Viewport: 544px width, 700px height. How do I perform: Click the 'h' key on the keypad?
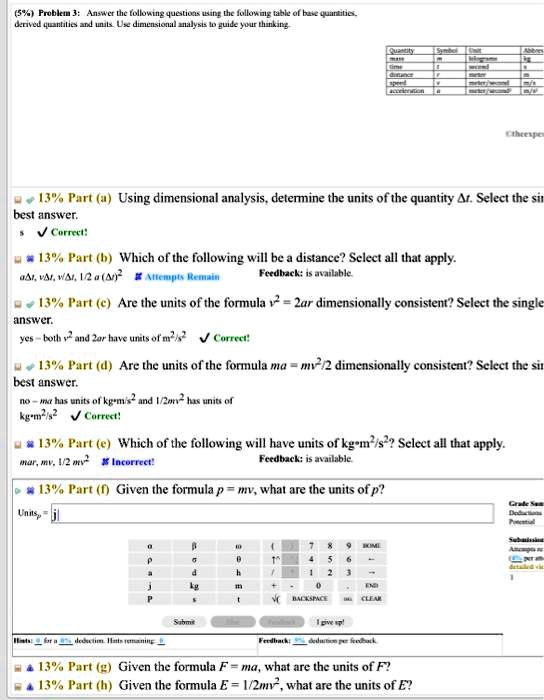point(238,572)
